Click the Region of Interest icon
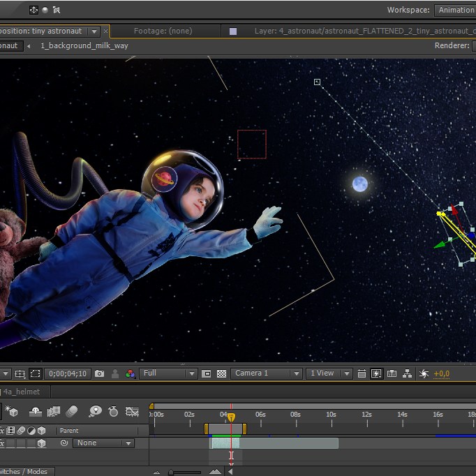Viewport: 476px width, 476px height. click(206, 374)
